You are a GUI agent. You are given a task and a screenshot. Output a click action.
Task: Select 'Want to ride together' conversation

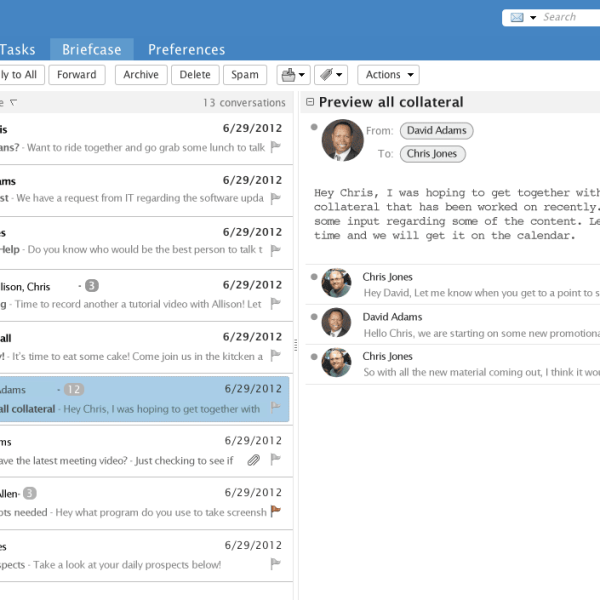145,139
